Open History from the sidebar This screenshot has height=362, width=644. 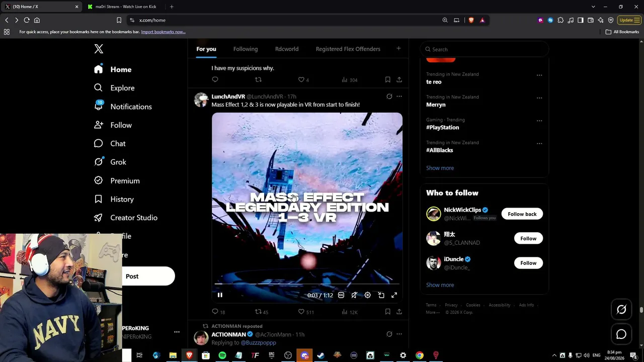coord(114,199)
